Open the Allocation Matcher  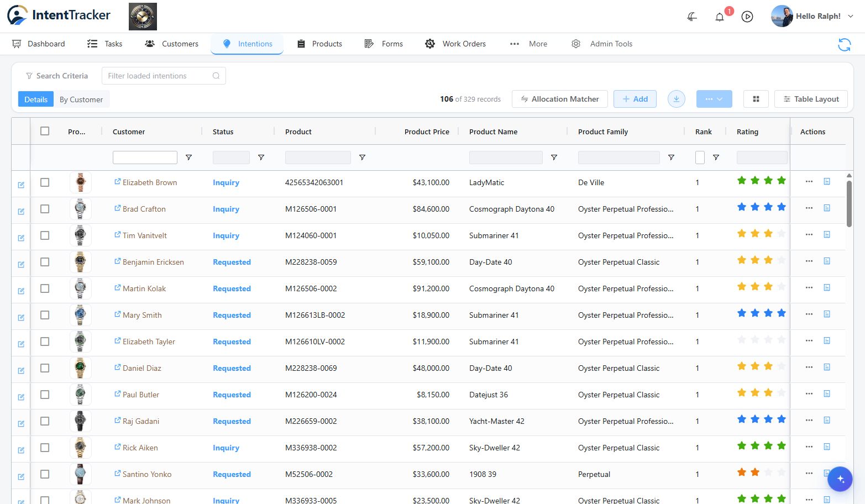[559, 99]
